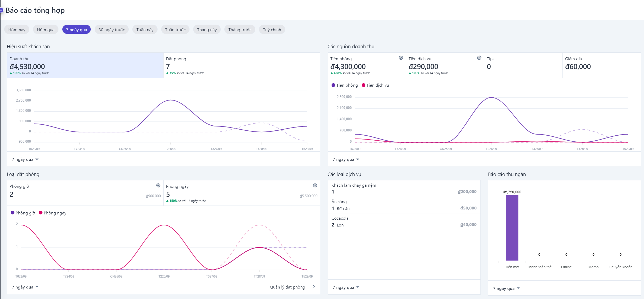Toggle the Tiền phòng check circle icon

[x=401, y=58]
